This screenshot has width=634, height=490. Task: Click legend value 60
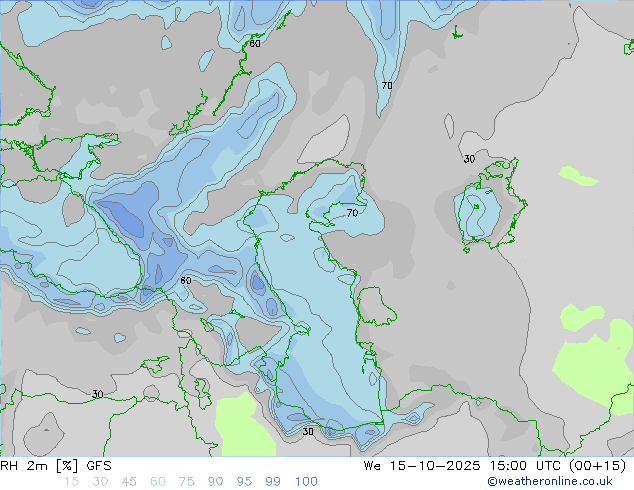pos(158,482)
